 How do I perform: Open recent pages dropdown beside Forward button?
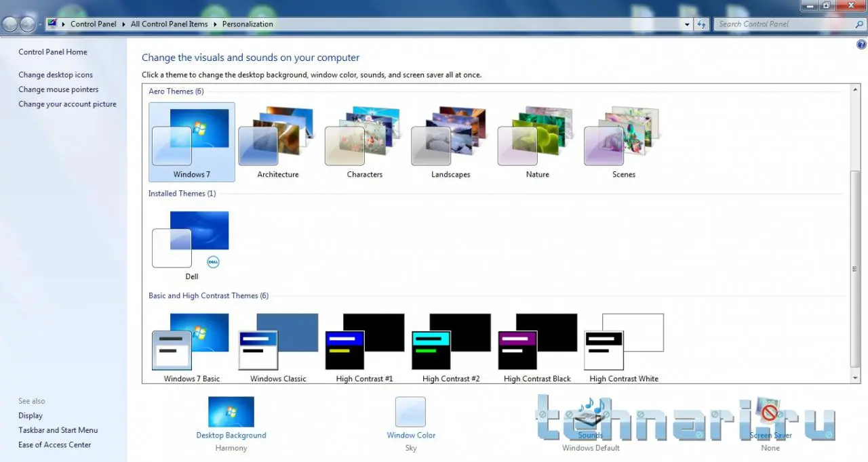[x=40, y=24]
